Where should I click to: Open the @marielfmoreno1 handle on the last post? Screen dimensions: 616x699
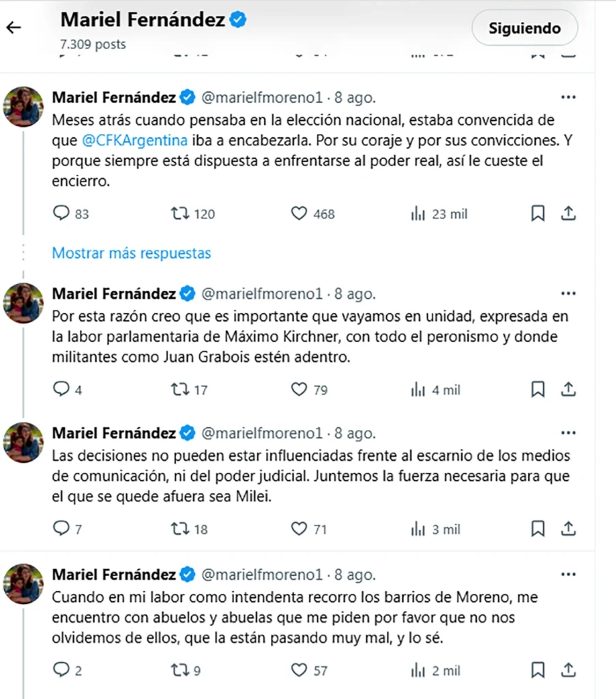point(260,575)
